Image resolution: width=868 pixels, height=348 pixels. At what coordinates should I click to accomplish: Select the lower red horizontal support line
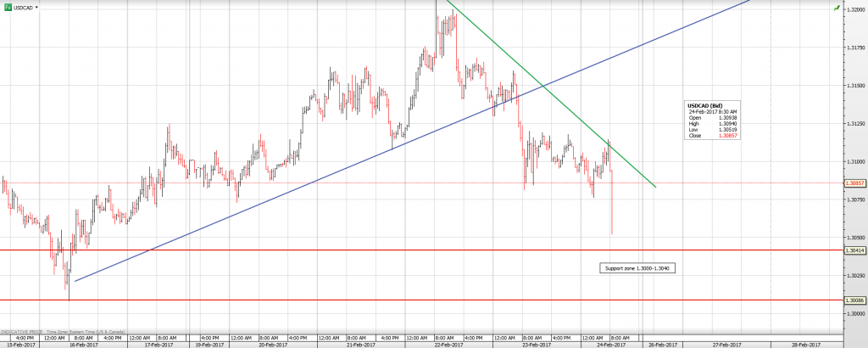pyautogui.click(x=424, y=300)
